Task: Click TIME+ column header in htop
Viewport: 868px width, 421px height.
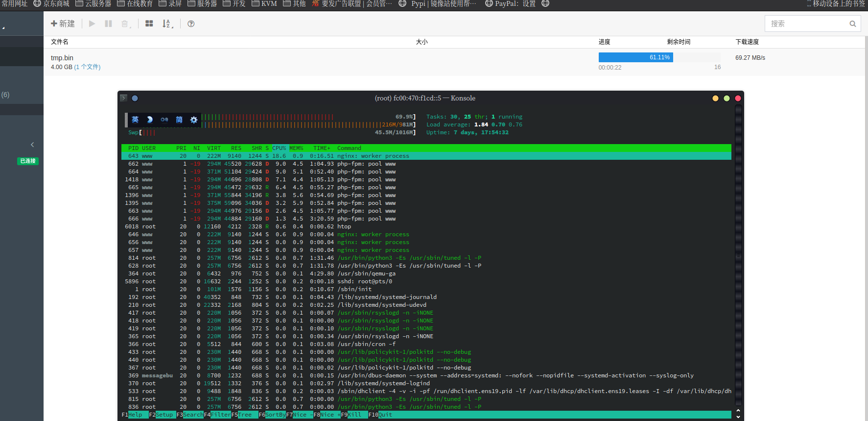Action: click(x=322, y=148)
